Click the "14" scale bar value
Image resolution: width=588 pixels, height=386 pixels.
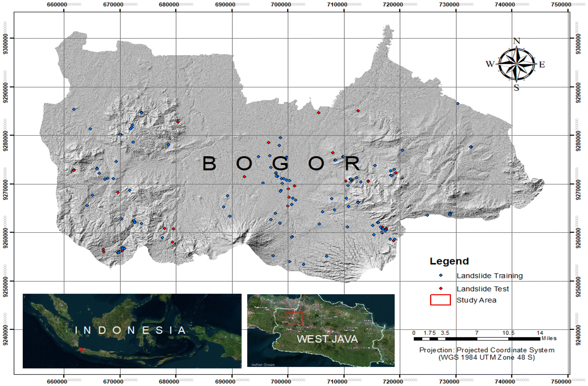(540, 333)
